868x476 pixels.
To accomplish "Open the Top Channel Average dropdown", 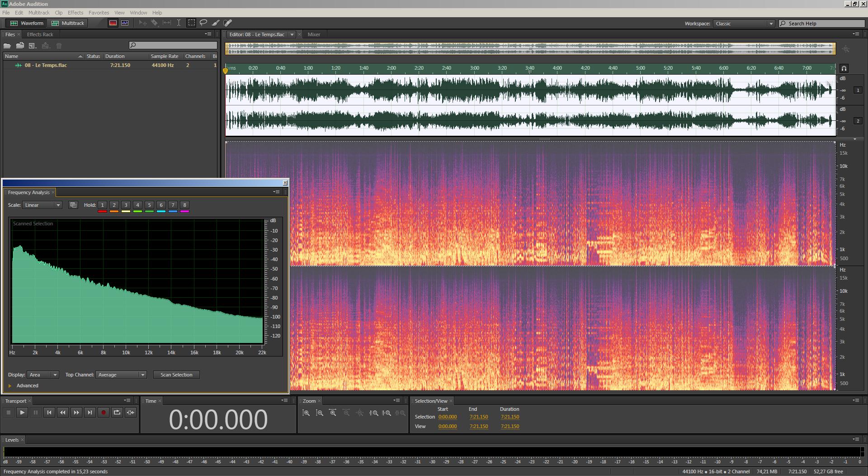I will pos(121,375).
